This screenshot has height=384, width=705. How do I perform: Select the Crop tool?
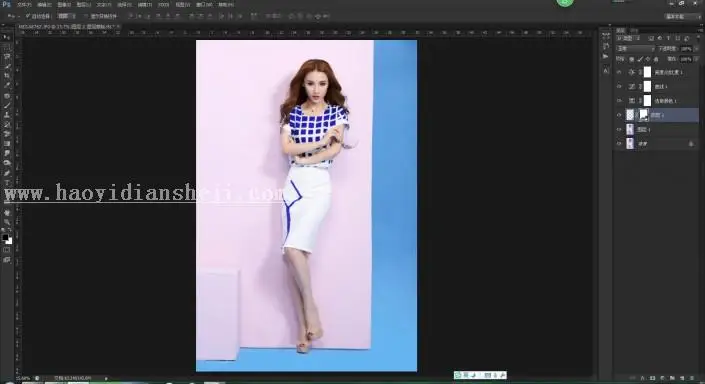[7, 76]
